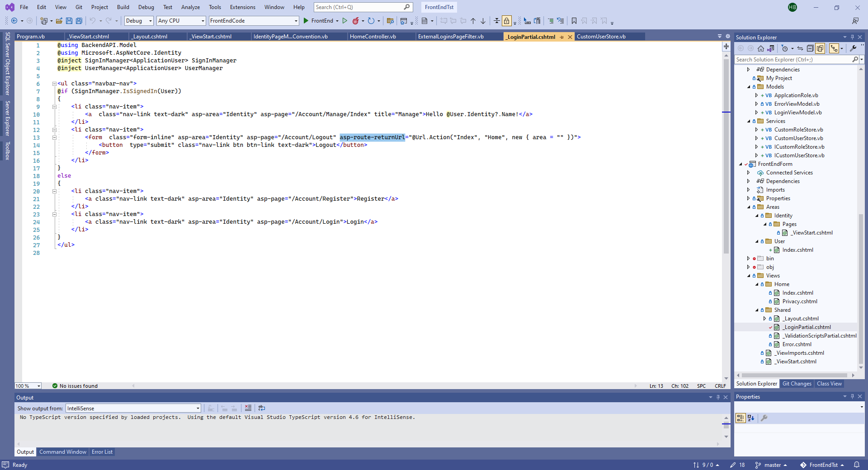Screen dimensions: 868x470
Task: Click Switch Views icon in Solution Explorer
Action: [771, 48]
